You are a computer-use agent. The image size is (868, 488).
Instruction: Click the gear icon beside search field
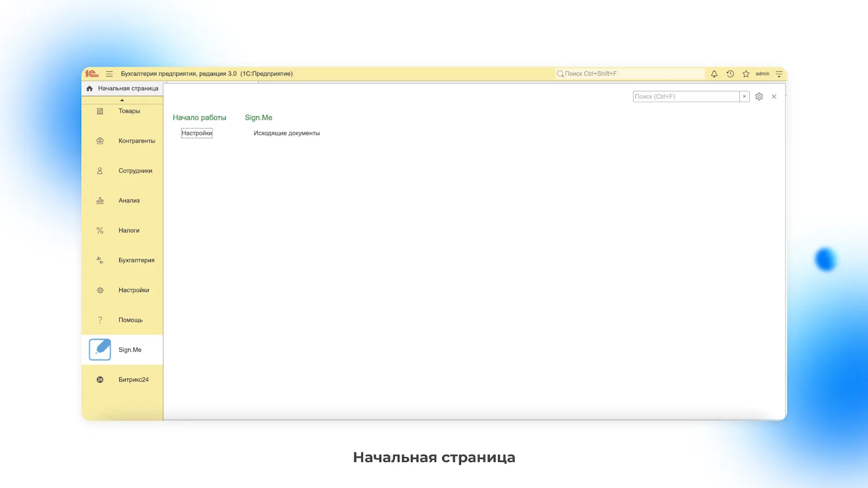click(759, 97)
